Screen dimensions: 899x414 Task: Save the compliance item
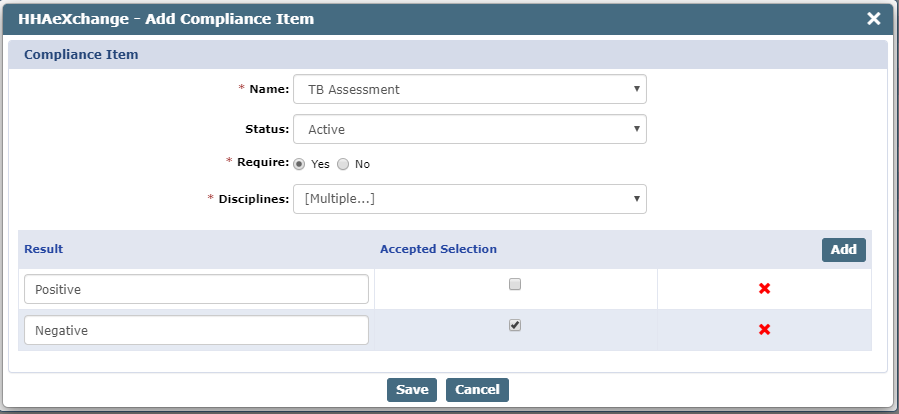[x=412, y=390]
